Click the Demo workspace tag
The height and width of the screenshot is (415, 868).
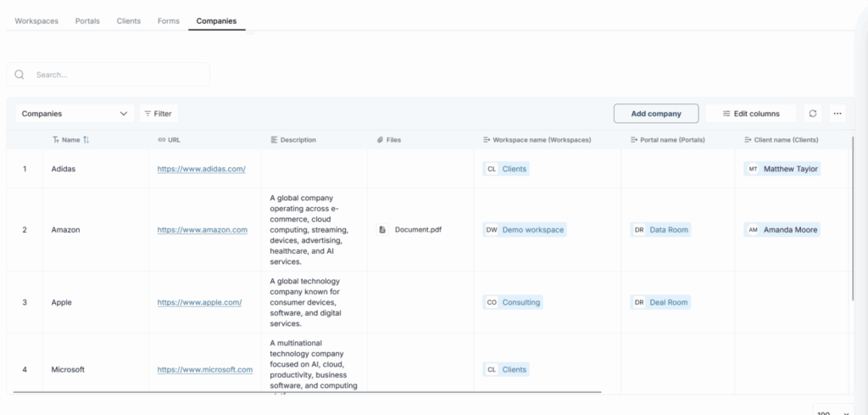pyautogui.click(x=525, y=229)
